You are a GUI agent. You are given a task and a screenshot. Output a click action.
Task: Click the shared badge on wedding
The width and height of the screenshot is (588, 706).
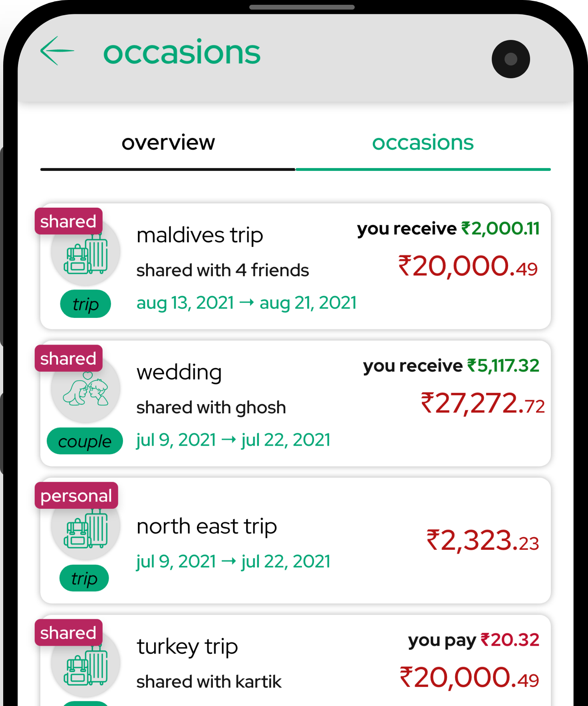click(69, 359)
